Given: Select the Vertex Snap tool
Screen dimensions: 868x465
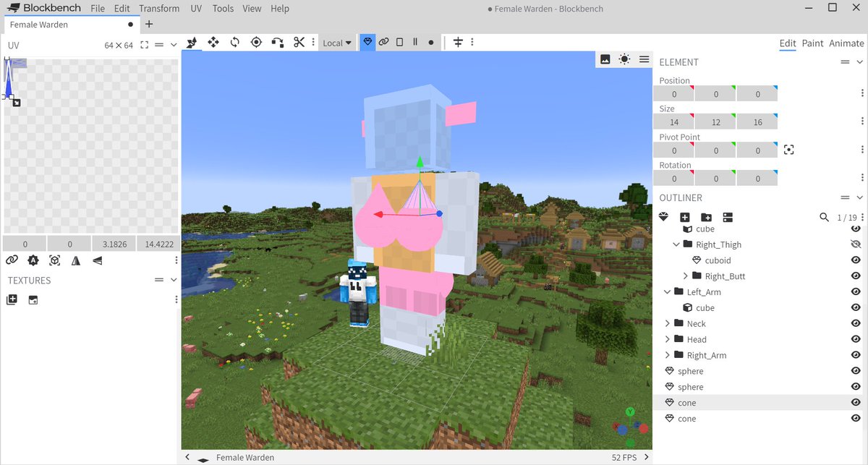Looking at the screenshot, I should pyautogui.click(x=278, y=43).
